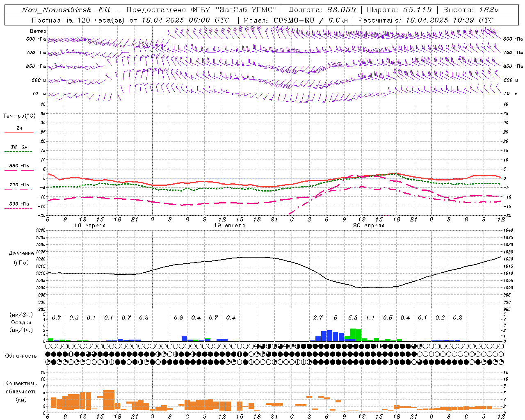
Task: Select the (мм/3ч.) precipitation unit label
Action: pyautogui.click(x=21, y=315)
